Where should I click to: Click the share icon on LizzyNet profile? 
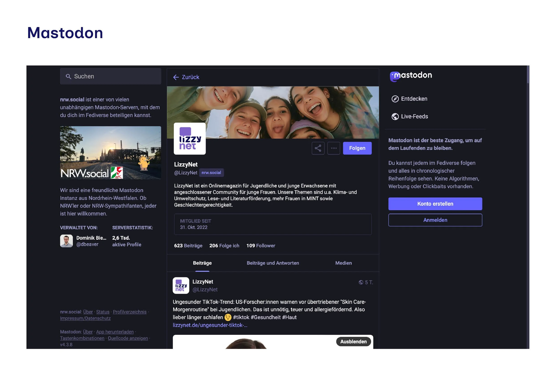click(318, 148)
